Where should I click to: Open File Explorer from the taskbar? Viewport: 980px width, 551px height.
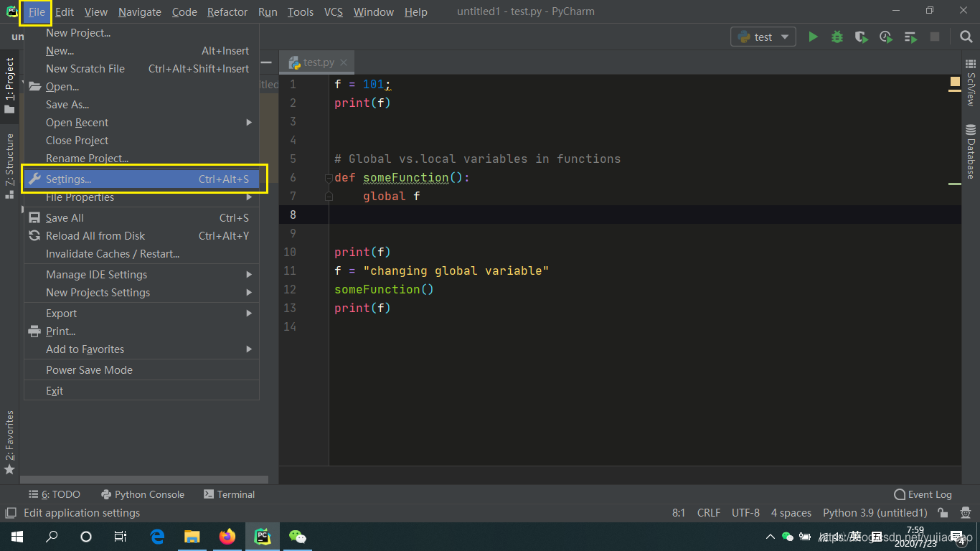click(x=192, y=537)
